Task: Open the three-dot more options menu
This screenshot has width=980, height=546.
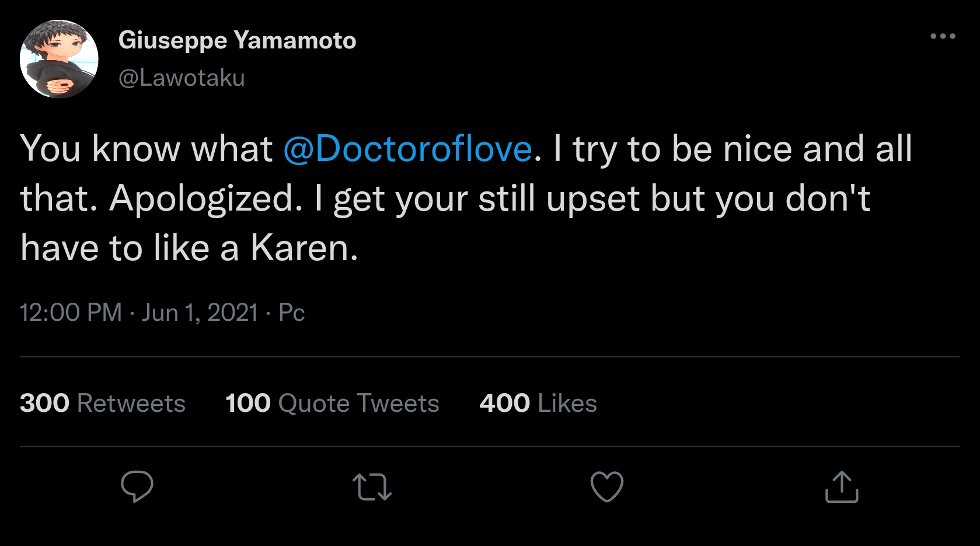Action: pos(943,36)
